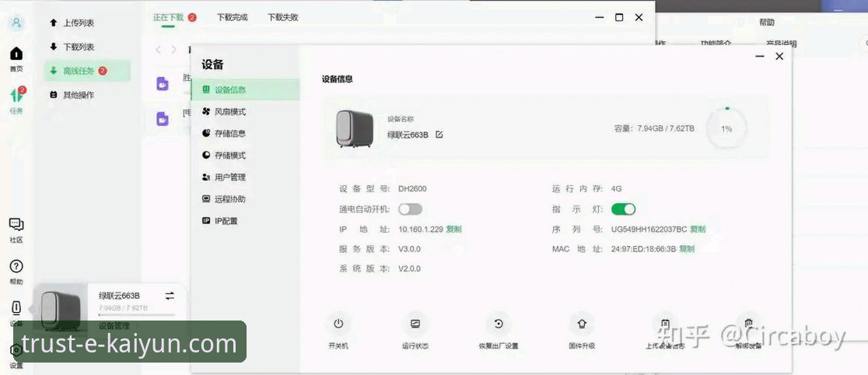Click second purple video file icon

pos(163,118)
